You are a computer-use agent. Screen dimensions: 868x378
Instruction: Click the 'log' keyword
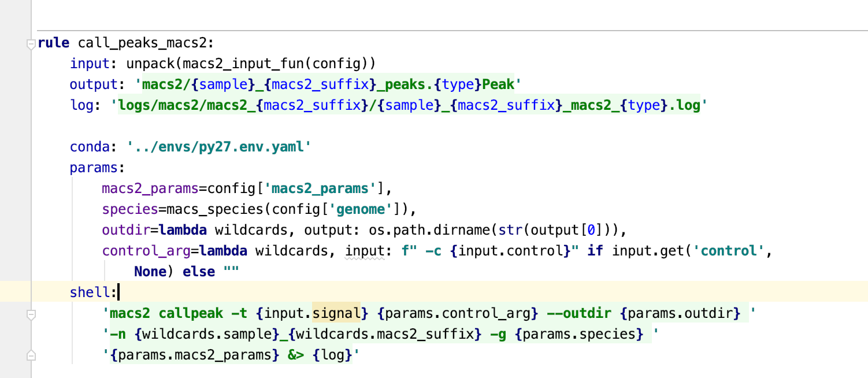[x=81, y=105]
